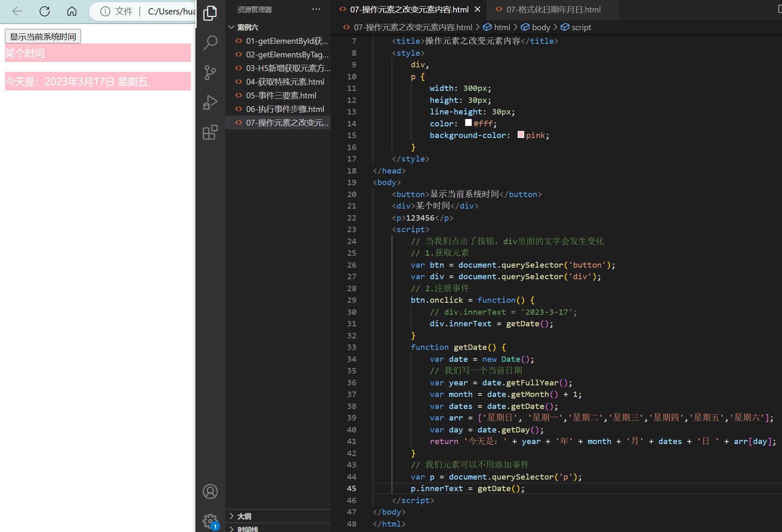Click the 显示当前系统时间 button in browser

(x=43, y=36)
